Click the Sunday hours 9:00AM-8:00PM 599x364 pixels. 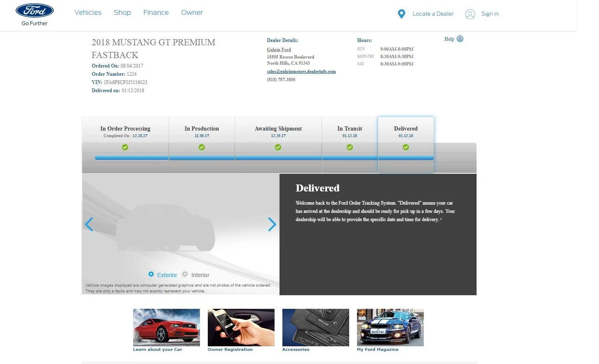[397, 49]
